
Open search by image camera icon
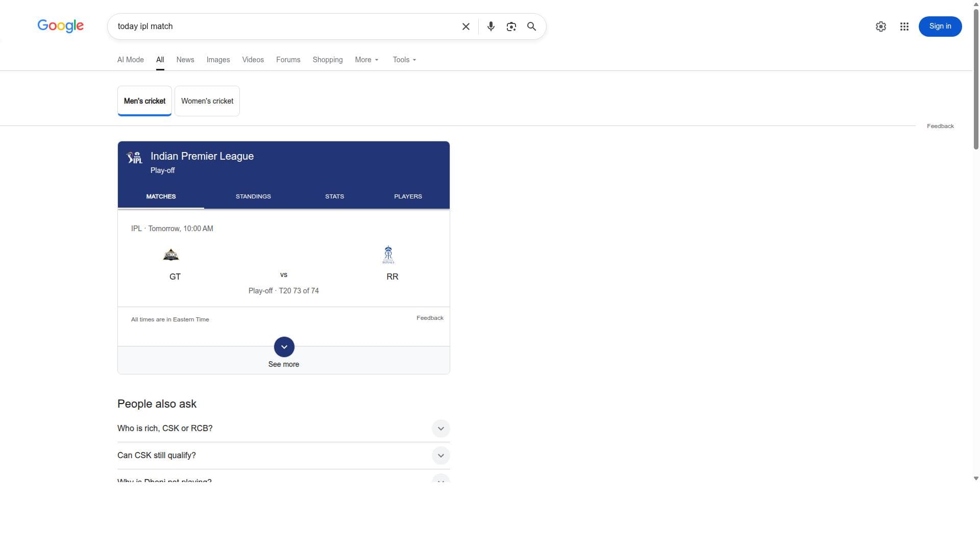click(x=511, y=27)
